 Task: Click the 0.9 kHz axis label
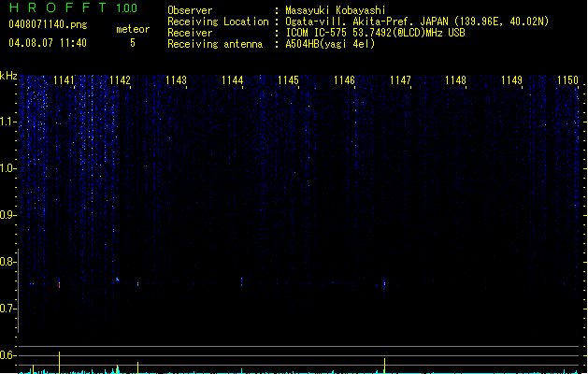click(7, 215)
